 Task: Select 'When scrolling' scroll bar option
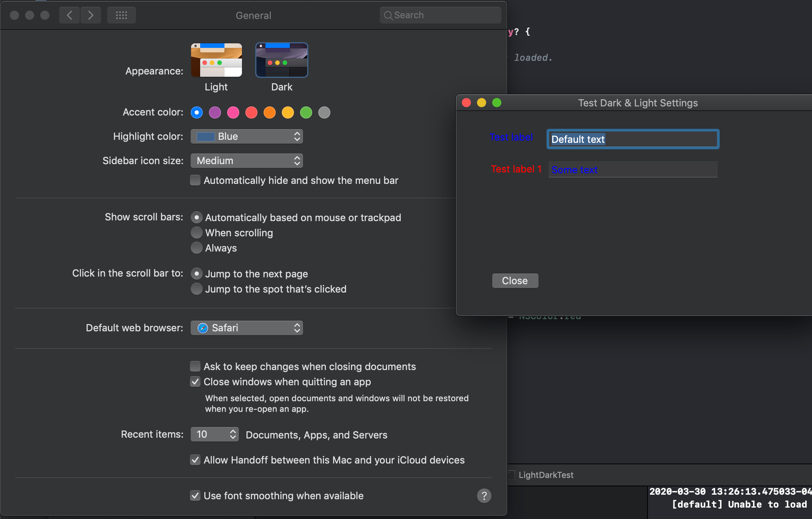197,233
